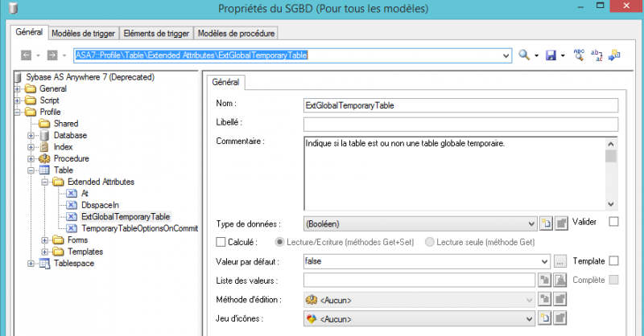Open the magnifier Find icon in toolbar

coord(524,55)
